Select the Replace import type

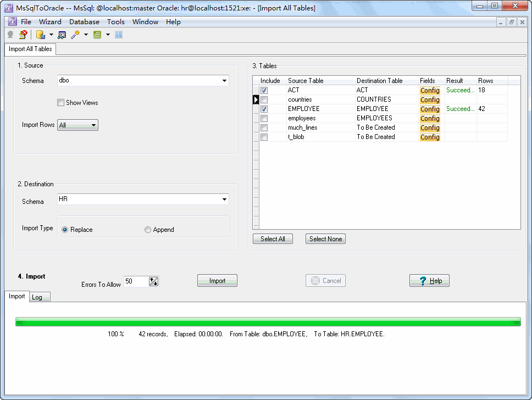click(x=65, y=230)
